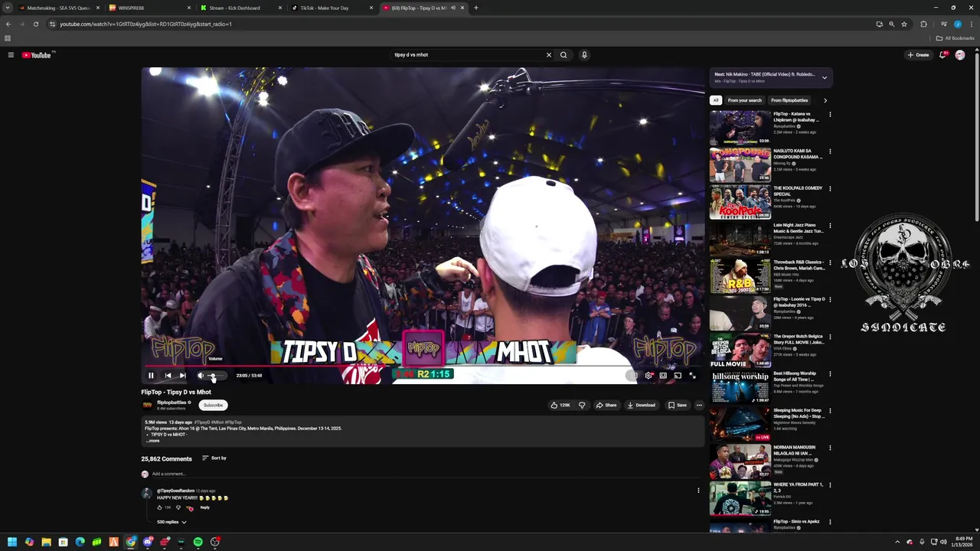Select the 'All' filter chip
The width and height of the screenshot is (980, 551).
716,100
